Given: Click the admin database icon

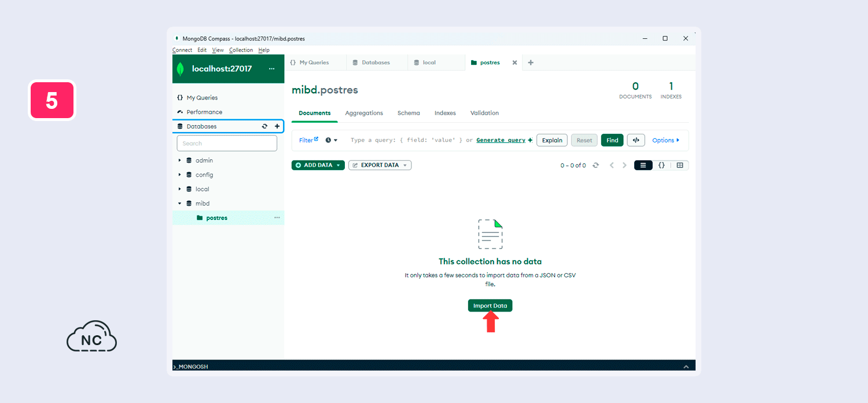Looking at the screenshot, I should point(189,160).
